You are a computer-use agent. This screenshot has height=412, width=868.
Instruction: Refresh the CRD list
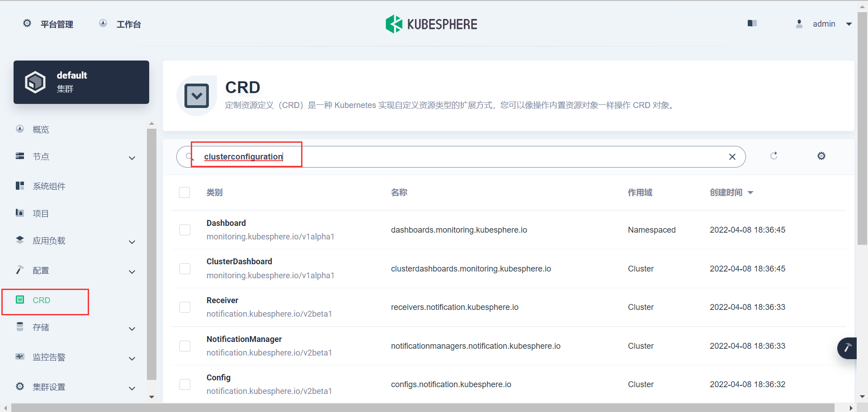[x=774, y=156]
